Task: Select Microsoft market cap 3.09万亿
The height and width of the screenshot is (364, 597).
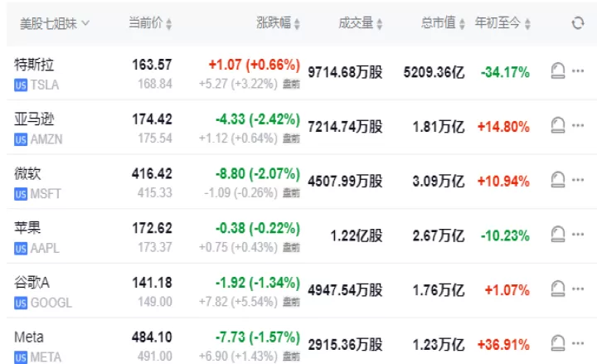Action: tap(439, 181)
